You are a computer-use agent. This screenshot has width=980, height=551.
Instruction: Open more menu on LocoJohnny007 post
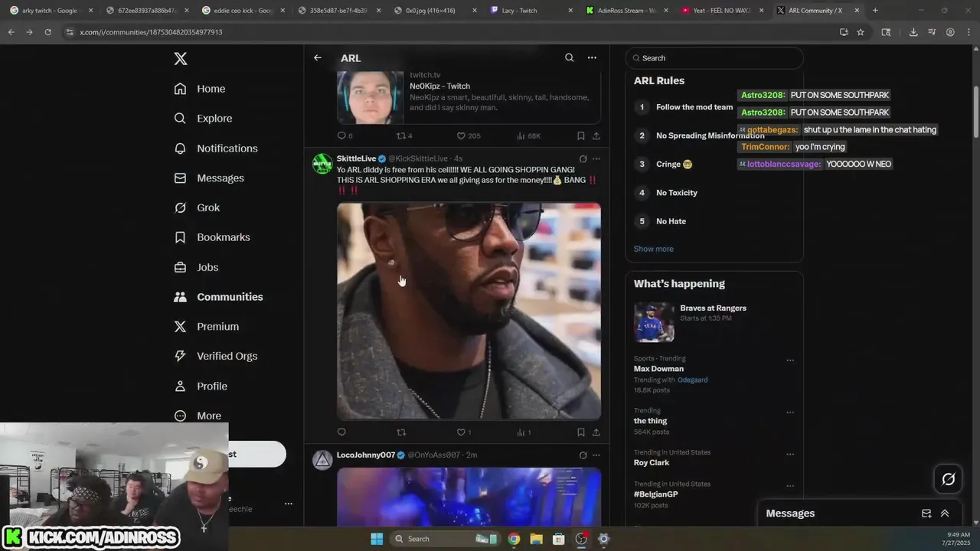click(x=596, y=455)
